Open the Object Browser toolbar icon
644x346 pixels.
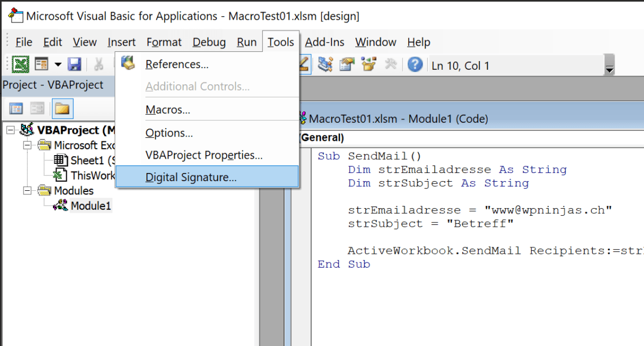pos(369,65)
